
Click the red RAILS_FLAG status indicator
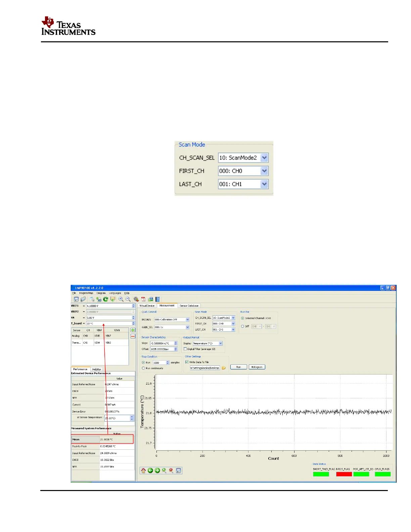(344, 474)
